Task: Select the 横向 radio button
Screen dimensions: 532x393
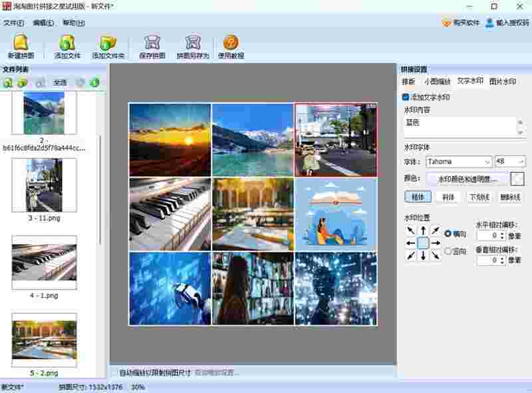Action: pyautogui.click(x=448, y=234)
